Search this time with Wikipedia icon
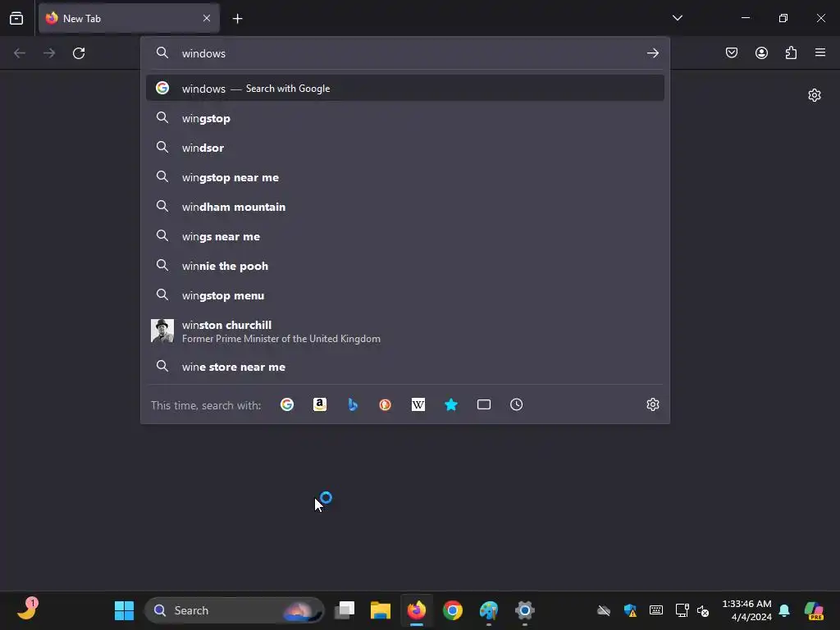Image resolution: width=840 pixels, height=630 pixels. (418, 404)
